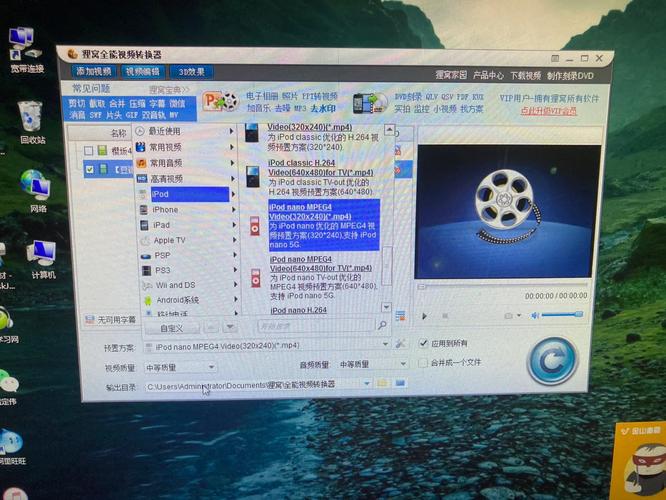The height and width of the screenshot is (500, 666).
Task: Click the HD icon beside 高清视频
Action: pos(142,179)
